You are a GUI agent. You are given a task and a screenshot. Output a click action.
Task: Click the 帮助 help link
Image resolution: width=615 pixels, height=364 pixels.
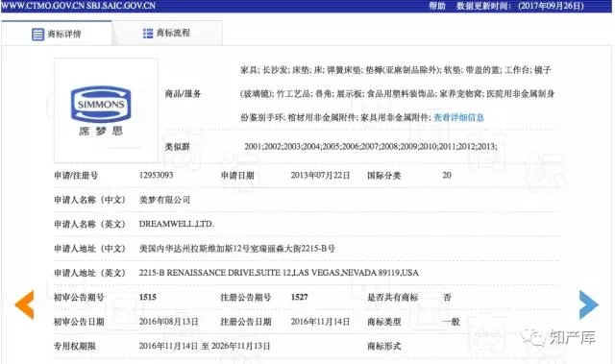click(437, 6)
